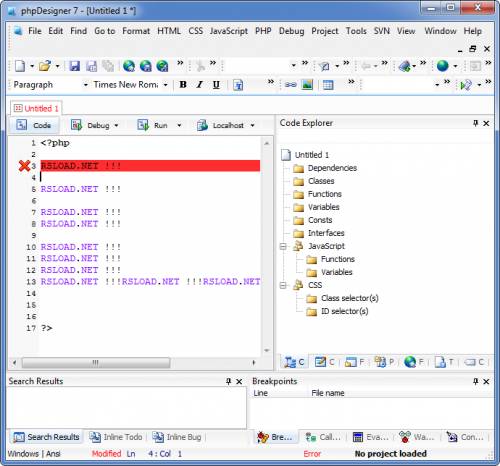Screen dimensions: 500x466
Task: Click the insert table icon
Action: [x=328, y=85]
